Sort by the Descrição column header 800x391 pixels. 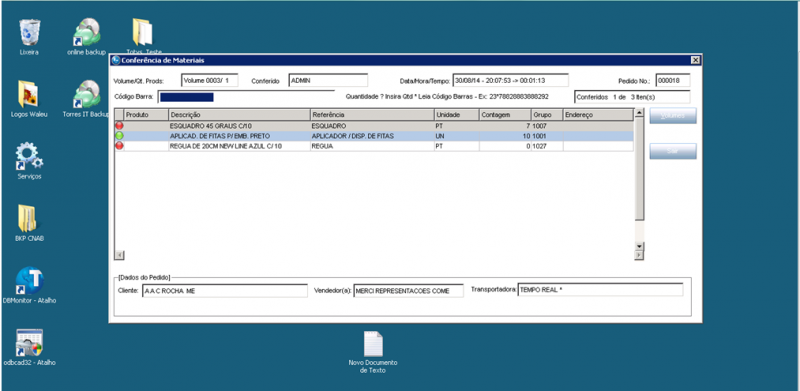[x=239, y=115]
